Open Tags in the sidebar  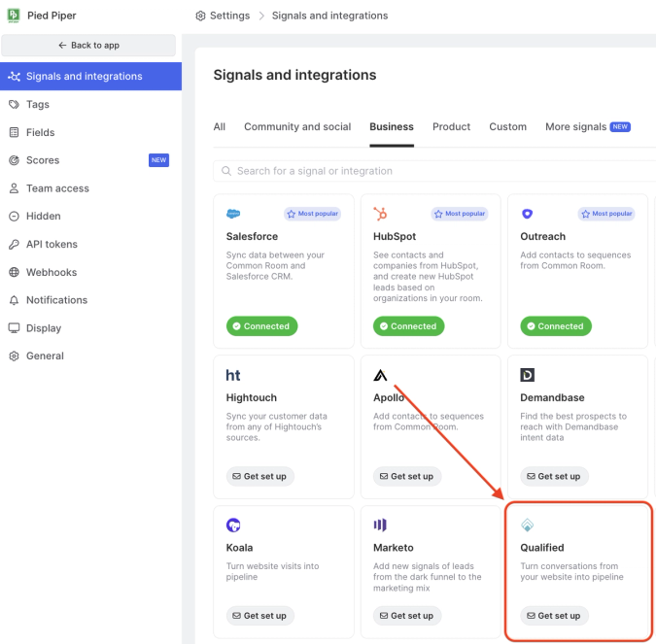point(90,104)
